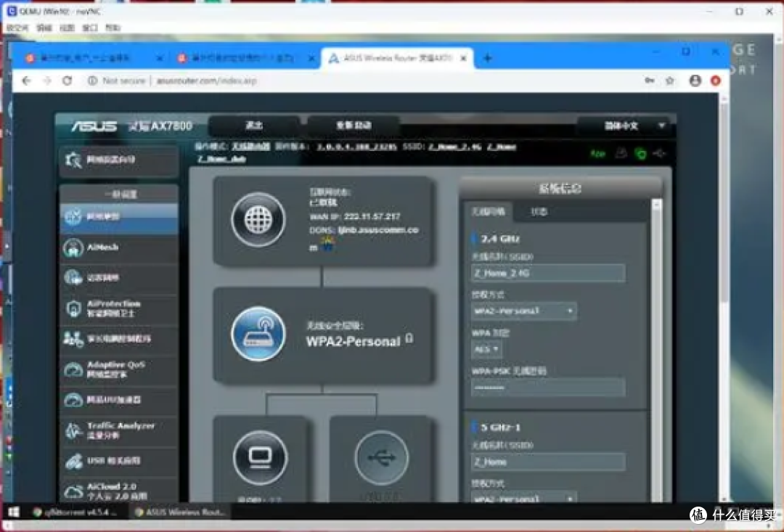Switch to the second browser tab
784x532 pixels.
pos(246,58)
